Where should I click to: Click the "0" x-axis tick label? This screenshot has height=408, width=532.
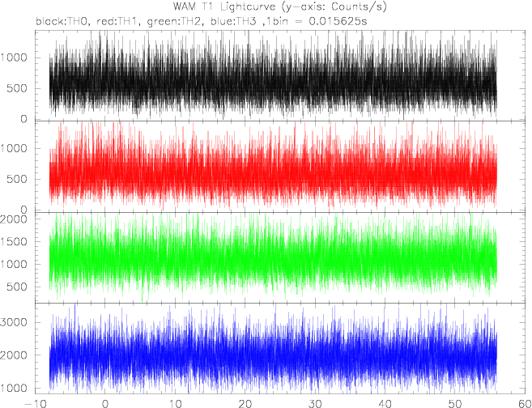[x=105, y=404]
